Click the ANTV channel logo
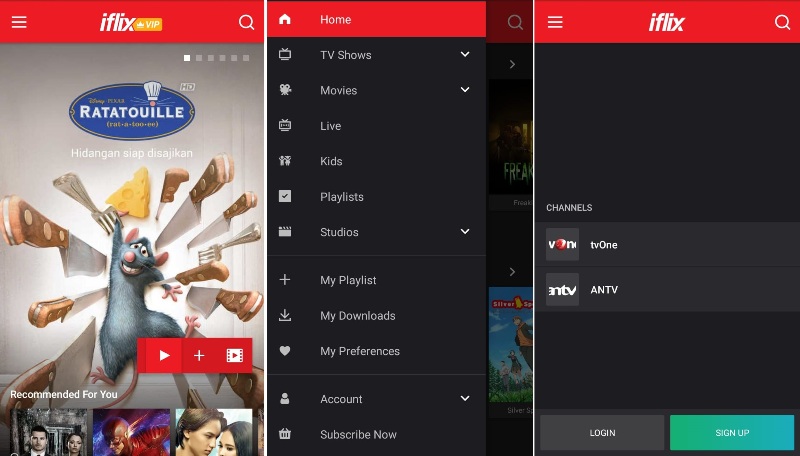Image resolution: width=800 pixels, height=456 pixels. point(562,289)
